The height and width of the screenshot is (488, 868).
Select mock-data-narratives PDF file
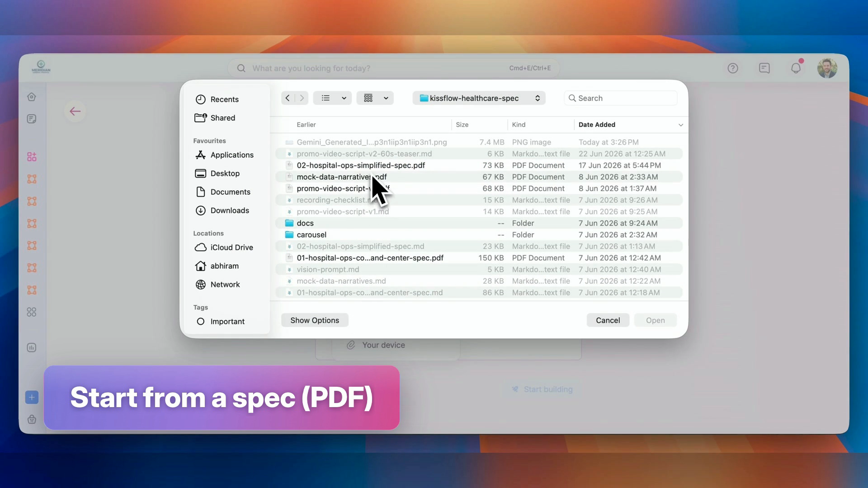pos(479,177)
